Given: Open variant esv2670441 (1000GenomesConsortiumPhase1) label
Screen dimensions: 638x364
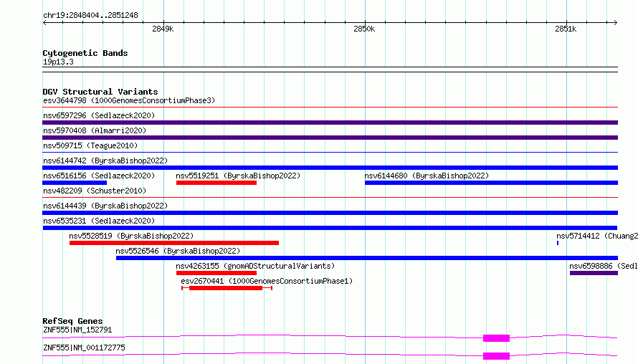Looking at the screenshot, I should tap(267, 281).
